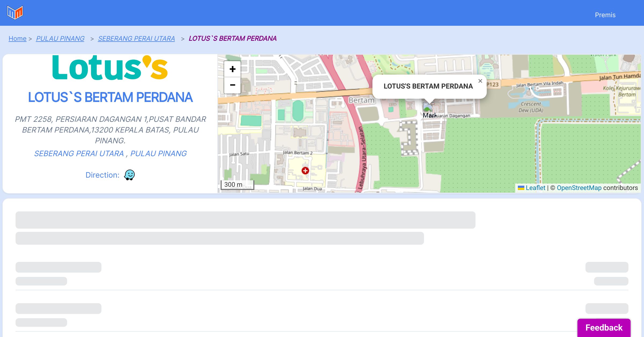
Task: Open the Leaflet attribution link
Action: click(535, 188)
